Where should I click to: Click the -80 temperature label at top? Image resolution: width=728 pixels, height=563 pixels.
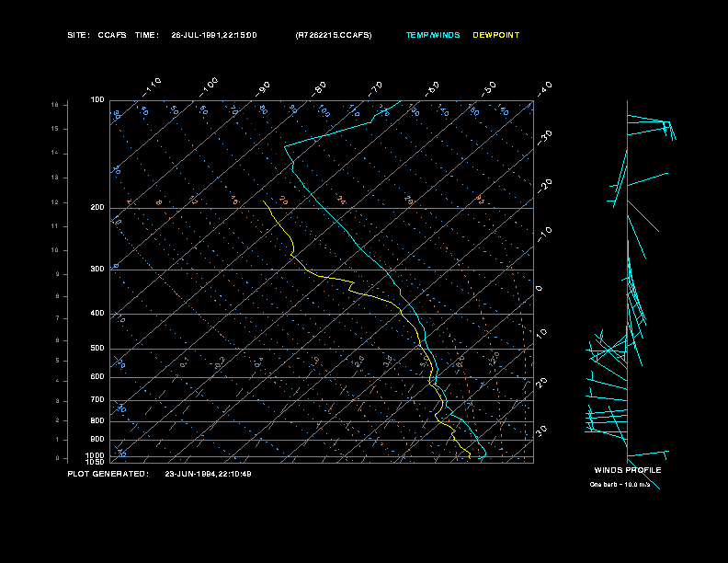pos(318,88)
